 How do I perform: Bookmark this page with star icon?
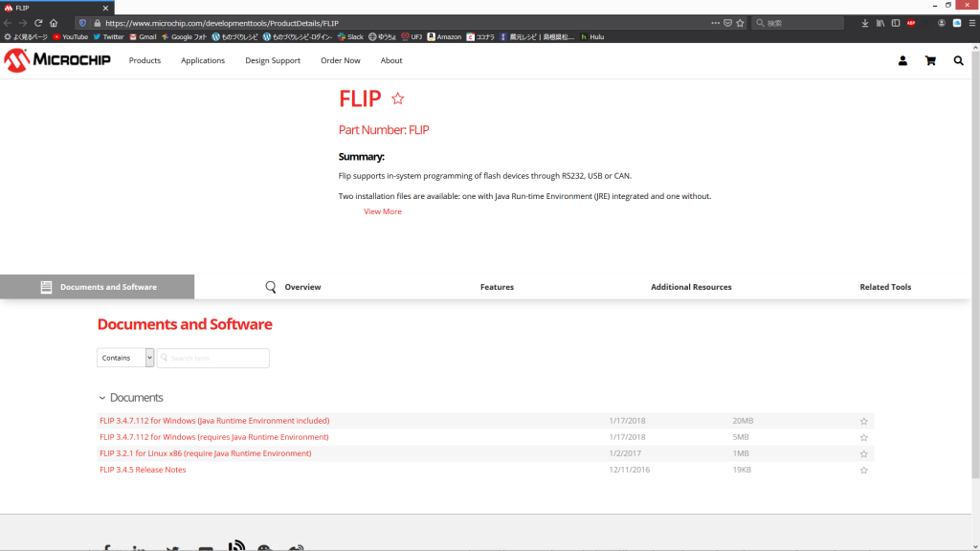(740, 23)
